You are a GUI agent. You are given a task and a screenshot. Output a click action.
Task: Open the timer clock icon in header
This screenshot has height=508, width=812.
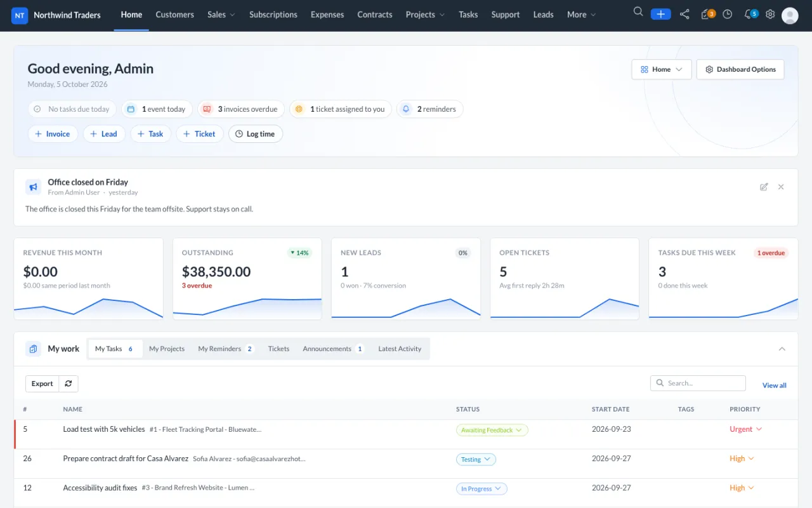728,14
